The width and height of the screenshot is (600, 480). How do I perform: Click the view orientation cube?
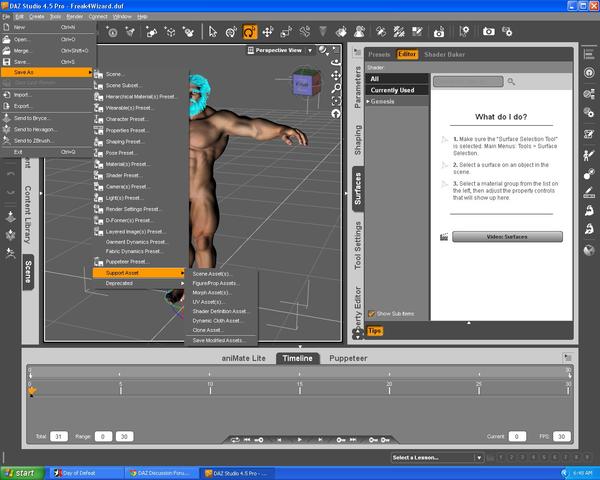pos(306,82)
